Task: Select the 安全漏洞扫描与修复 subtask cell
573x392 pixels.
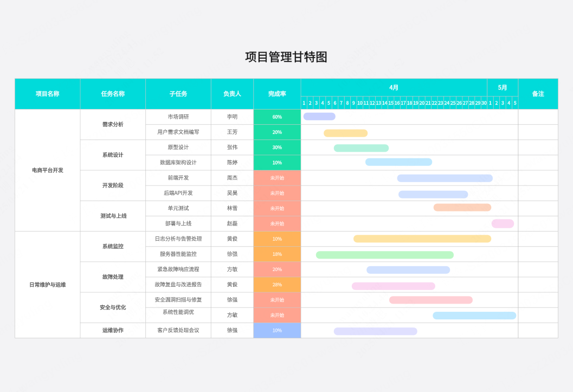Action: tap(178, 300)
